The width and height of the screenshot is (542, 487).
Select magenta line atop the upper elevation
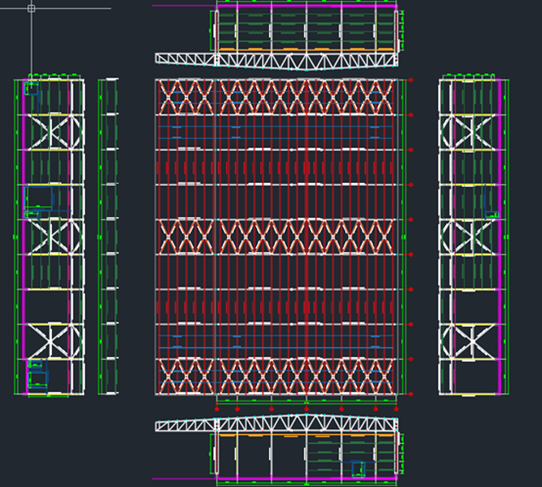(x=307, y=6)
